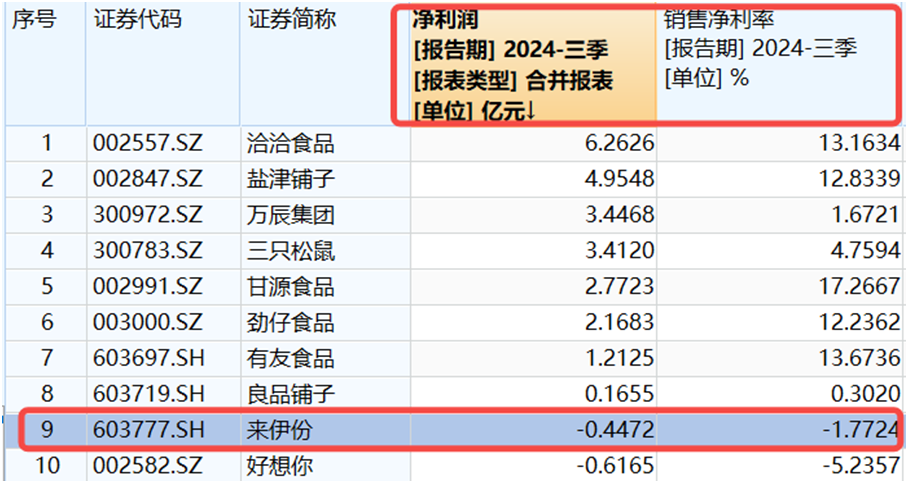Click the 序号 column header
The image size is (908, 483).
tap(45, 64)
